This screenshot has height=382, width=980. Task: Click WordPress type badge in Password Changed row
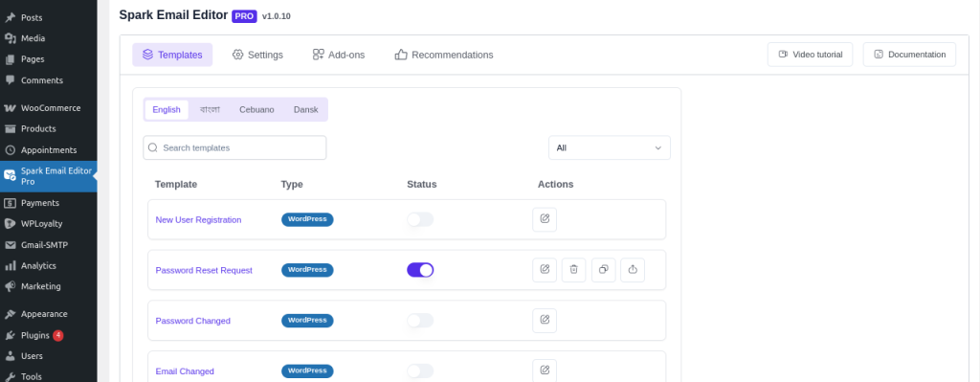(307, 320)
